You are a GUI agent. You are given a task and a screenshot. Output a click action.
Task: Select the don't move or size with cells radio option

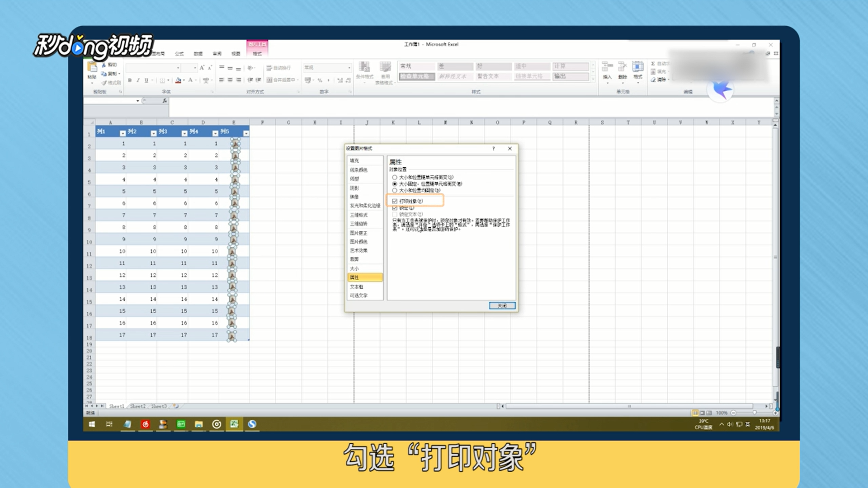coord(395,191)
